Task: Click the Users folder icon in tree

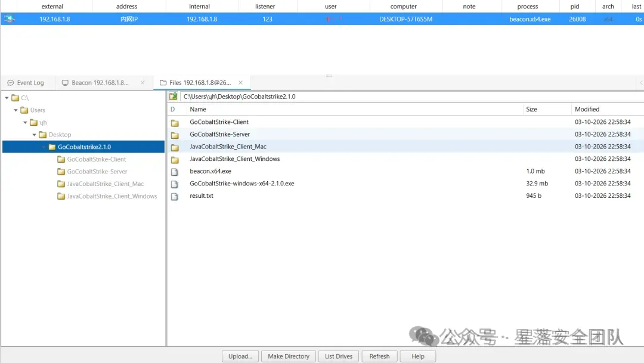Action: coord(24,110)
